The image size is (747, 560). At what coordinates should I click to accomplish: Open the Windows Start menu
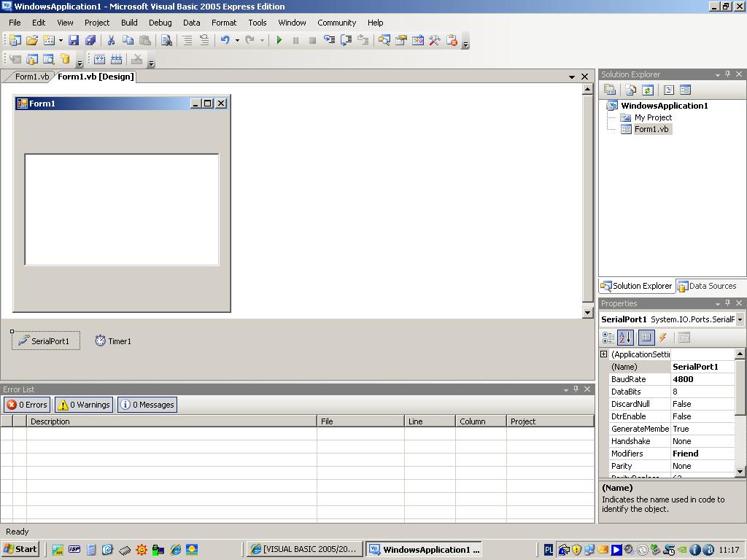click(20, 548)
